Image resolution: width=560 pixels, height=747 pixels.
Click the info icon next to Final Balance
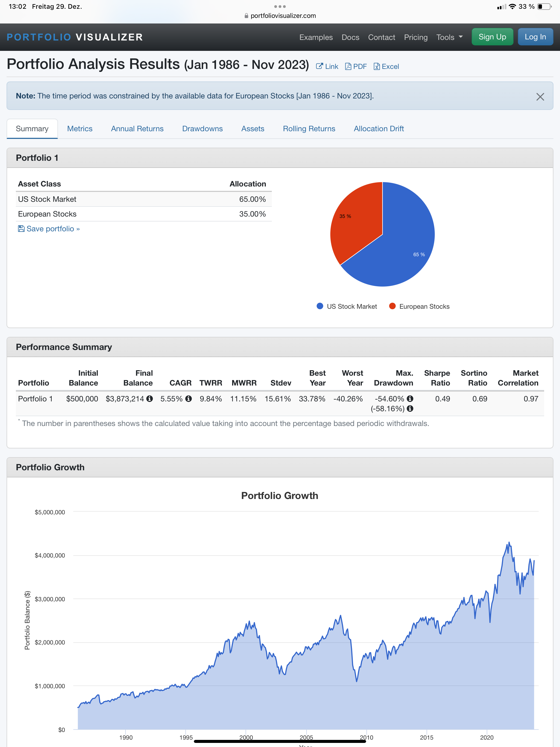pyautogui.click(x=150, y=398)
